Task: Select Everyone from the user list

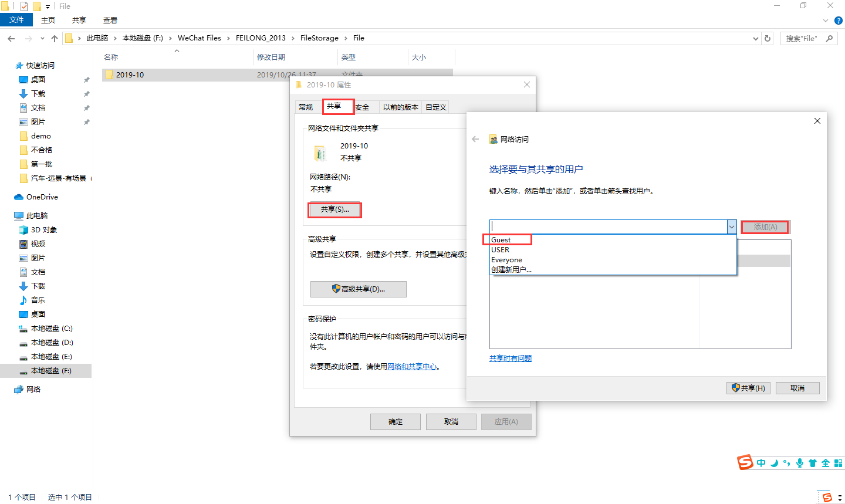Action: 506,259
